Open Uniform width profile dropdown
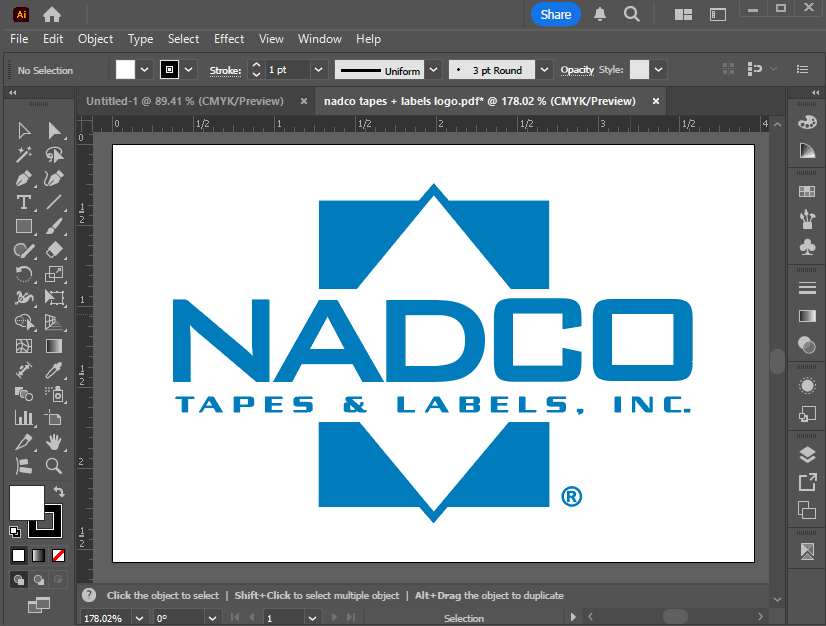 (x=433, y=70)
